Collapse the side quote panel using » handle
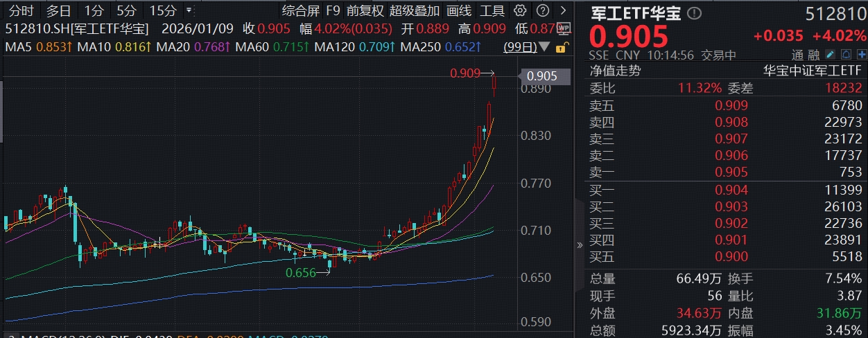 pos(580,245)
